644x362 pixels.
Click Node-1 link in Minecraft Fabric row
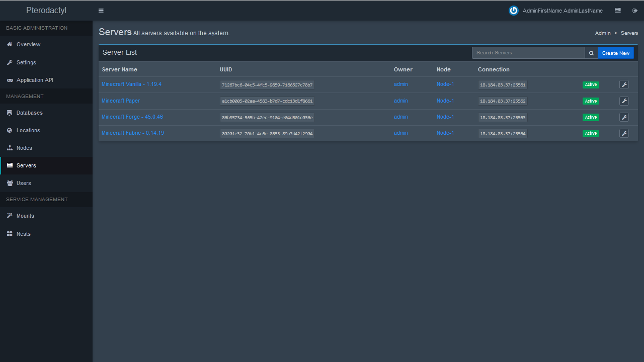click(x=445, y=133)
